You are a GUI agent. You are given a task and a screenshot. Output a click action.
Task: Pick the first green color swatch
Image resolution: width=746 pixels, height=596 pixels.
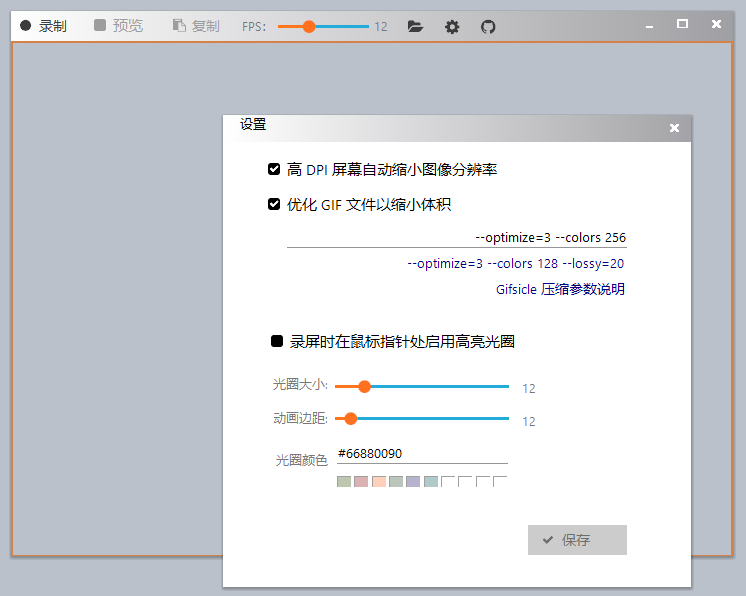[344, 483]
